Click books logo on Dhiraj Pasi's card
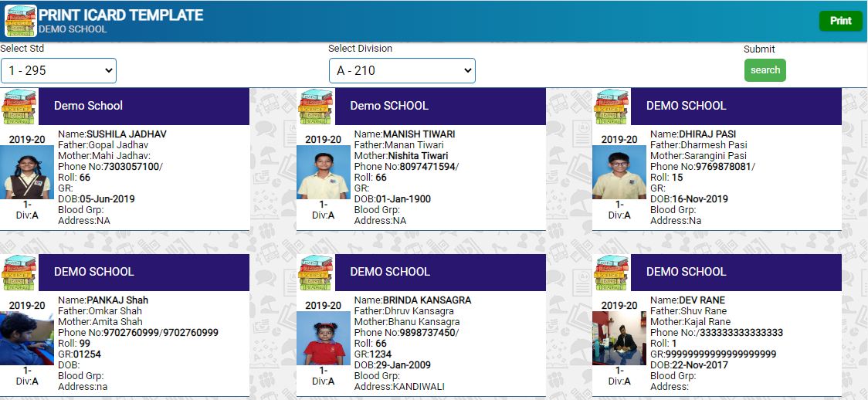The image size is (868, 400). coord(612,107)
